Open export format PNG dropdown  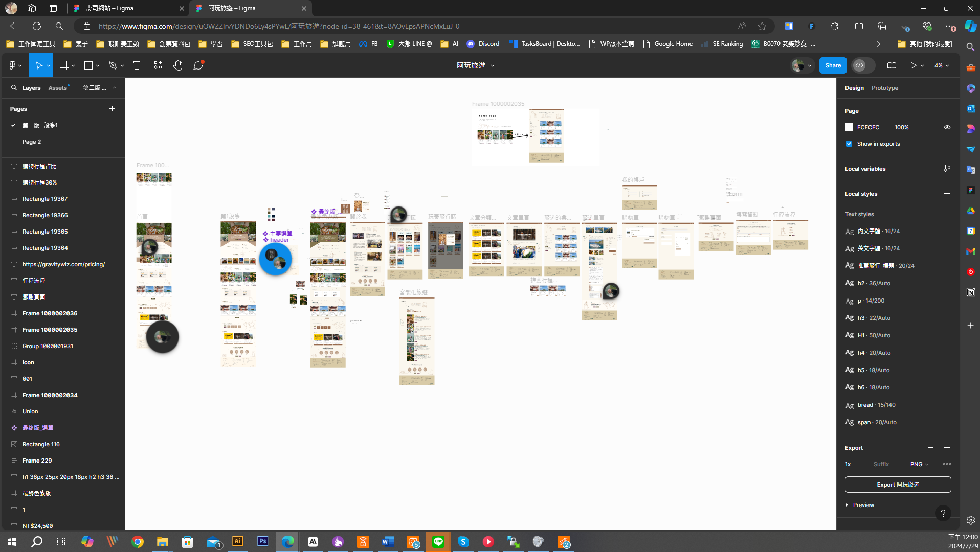coord(919,464)
